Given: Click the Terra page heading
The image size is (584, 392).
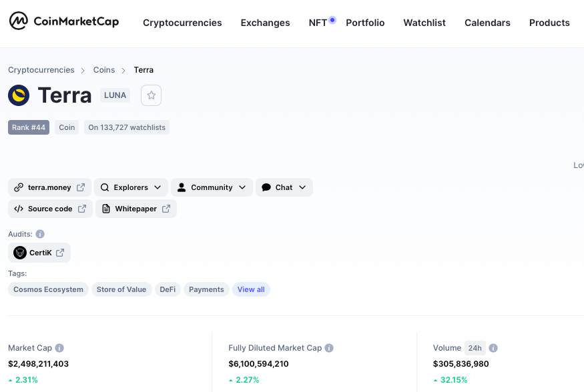Looking at the screenshot, I should (x=65, y=95).
